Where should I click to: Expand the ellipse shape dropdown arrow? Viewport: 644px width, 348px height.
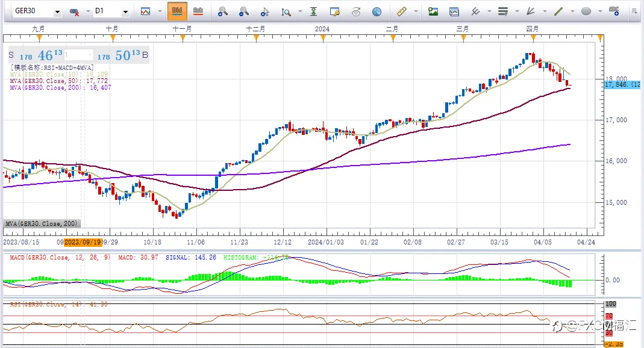tap(600, 11)
